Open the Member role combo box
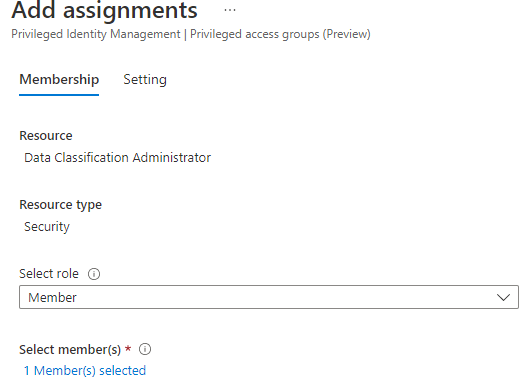Image resolution: width=521 pixels, height=390 pixels. tap(269, 297)
